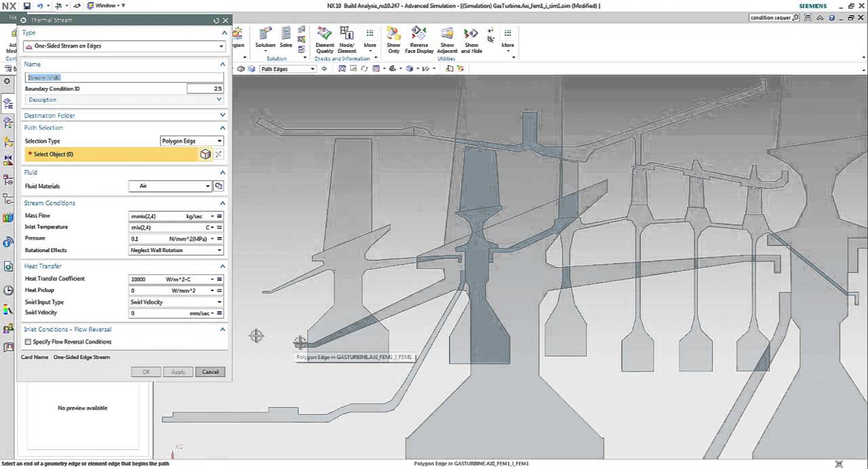
Task: Click the Apply button
Action: [x=178, y=372]
